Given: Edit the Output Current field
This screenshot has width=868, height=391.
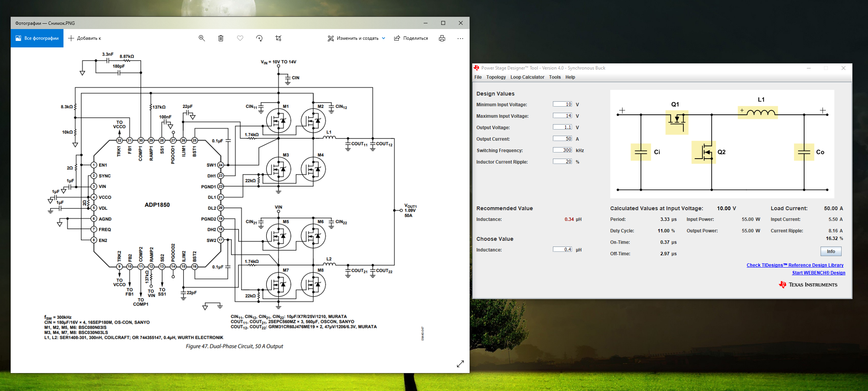Looking at the screenshot, I should pos(562,139).
